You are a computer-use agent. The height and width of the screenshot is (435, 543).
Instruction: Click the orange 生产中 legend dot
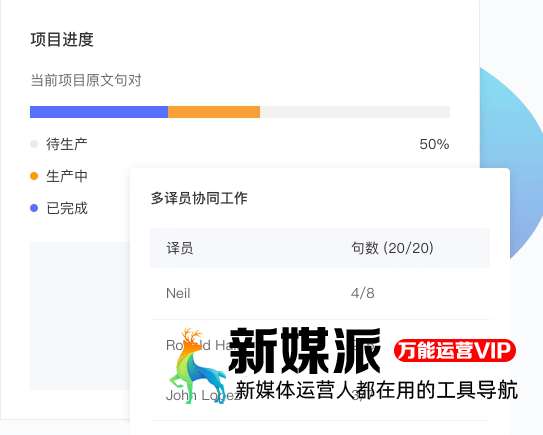[x=34, y=176]
